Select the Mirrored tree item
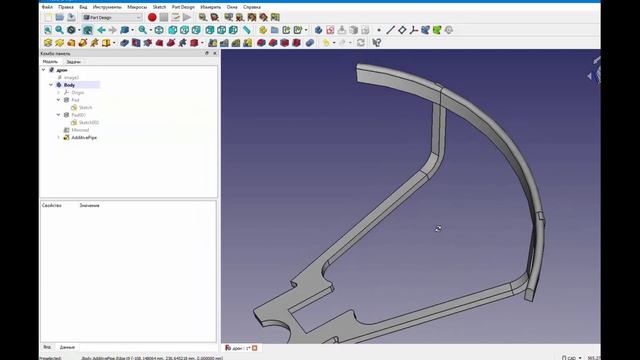 (80, 130)
